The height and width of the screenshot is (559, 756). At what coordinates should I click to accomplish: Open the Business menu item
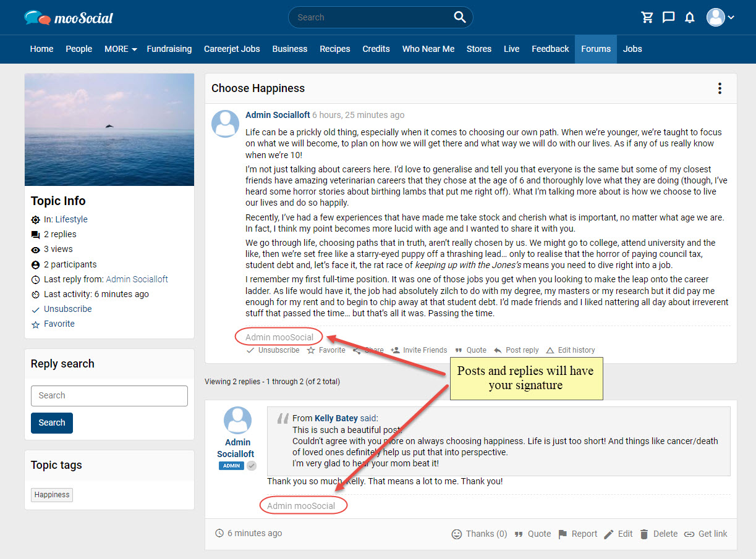pyautogui.click(x=290, y=49)
